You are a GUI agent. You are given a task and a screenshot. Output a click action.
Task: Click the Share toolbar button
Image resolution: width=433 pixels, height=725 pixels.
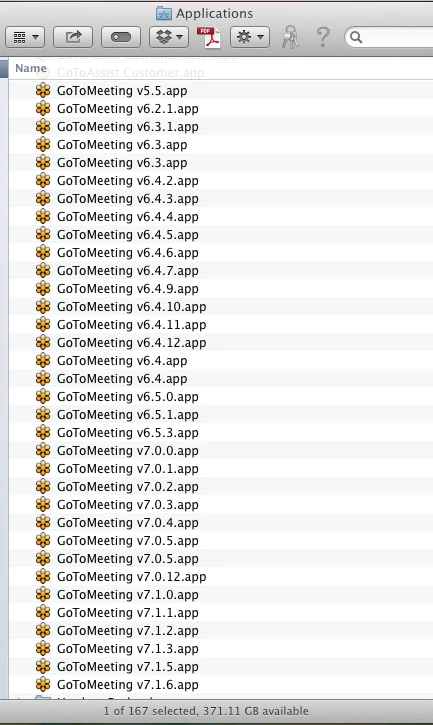pos(73,37)
